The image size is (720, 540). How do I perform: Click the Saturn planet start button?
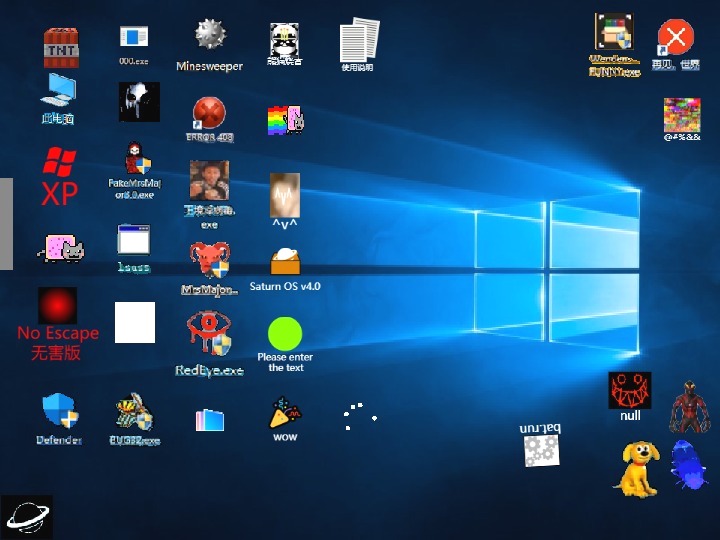27,517
